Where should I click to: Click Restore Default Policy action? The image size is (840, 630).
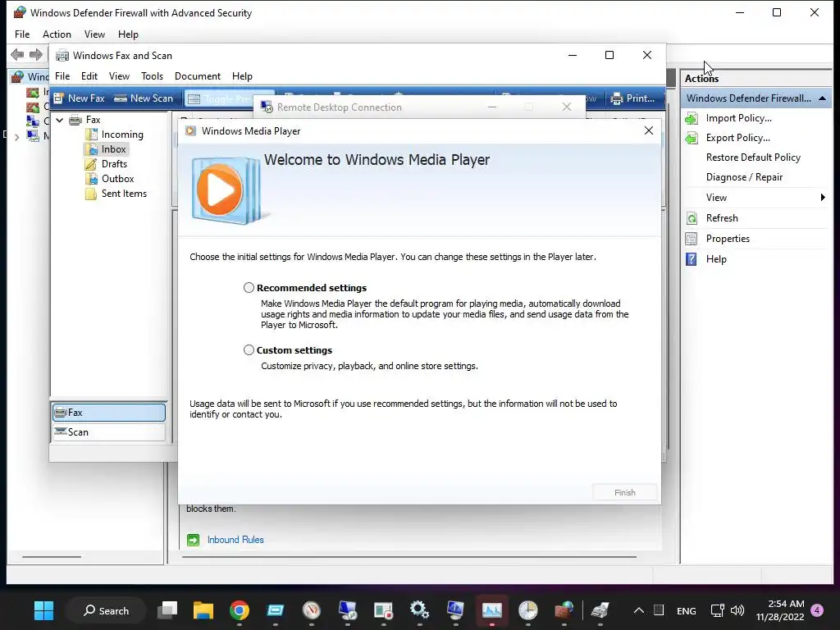753,157
